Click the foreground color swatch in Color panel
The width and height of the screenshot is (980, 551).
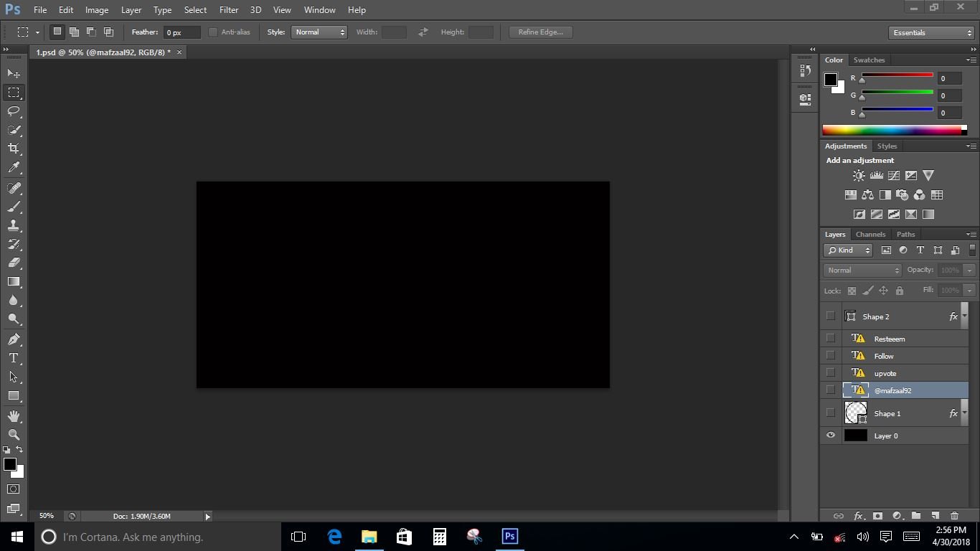(x=831, y=79)
